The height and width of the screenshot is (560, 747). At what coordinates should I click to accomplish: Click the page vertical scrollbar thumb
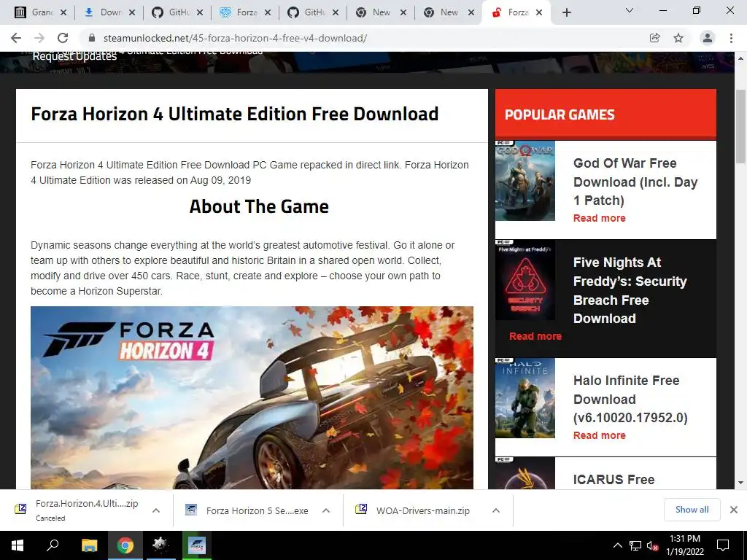(741, 126)
